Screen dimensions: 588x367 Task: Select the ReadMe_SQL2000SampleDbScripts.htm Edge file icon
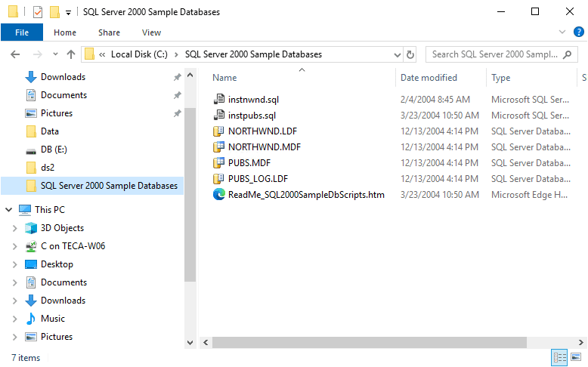(x=218, y=195)
